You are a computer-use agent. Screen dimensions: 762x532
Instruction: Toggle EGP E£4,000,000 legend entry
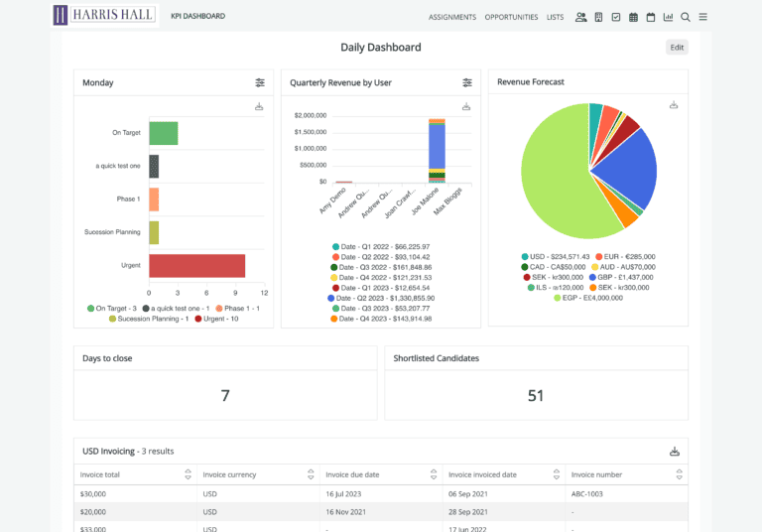pyautogui.click(x=588, y=298)
